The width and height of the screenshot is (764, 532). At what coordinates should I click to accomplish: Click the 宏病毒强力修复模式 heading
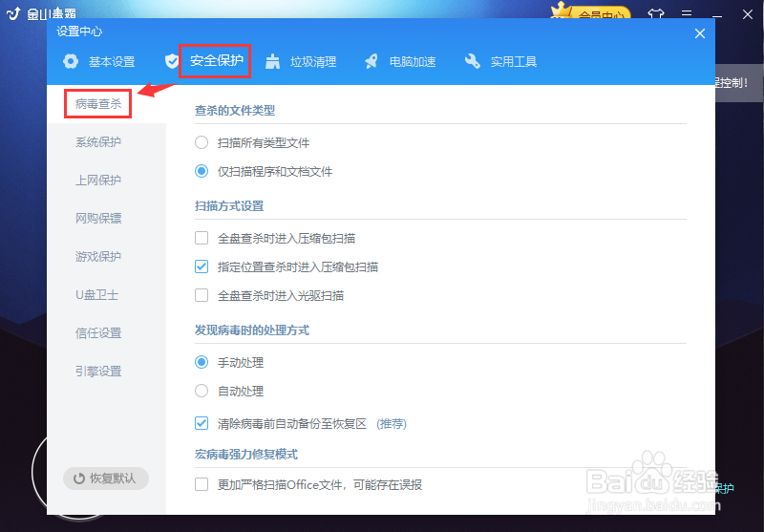(246, 455)
